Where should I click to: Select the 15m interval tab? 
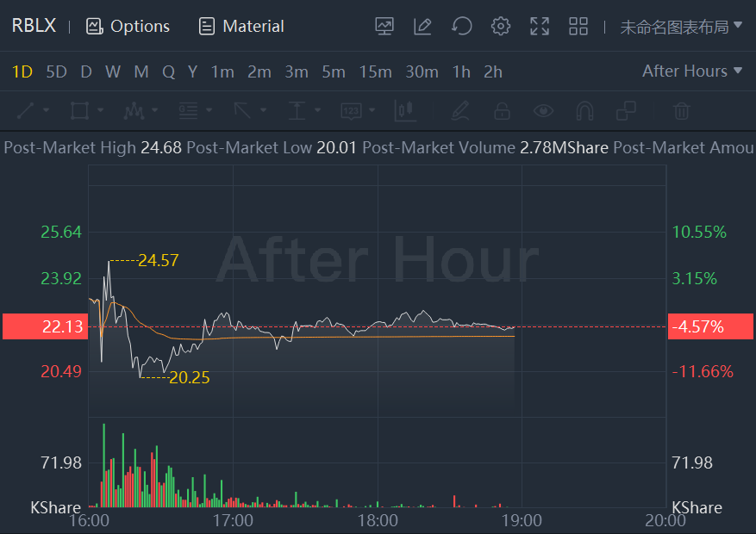point(375,71)
